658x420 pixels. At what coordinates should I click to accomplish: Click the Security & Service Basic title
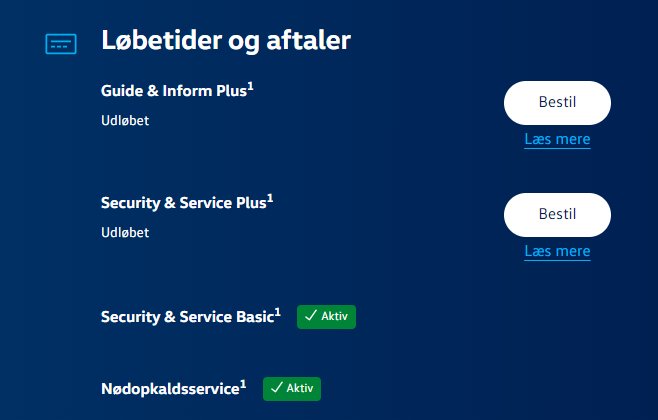click(187, 317)
